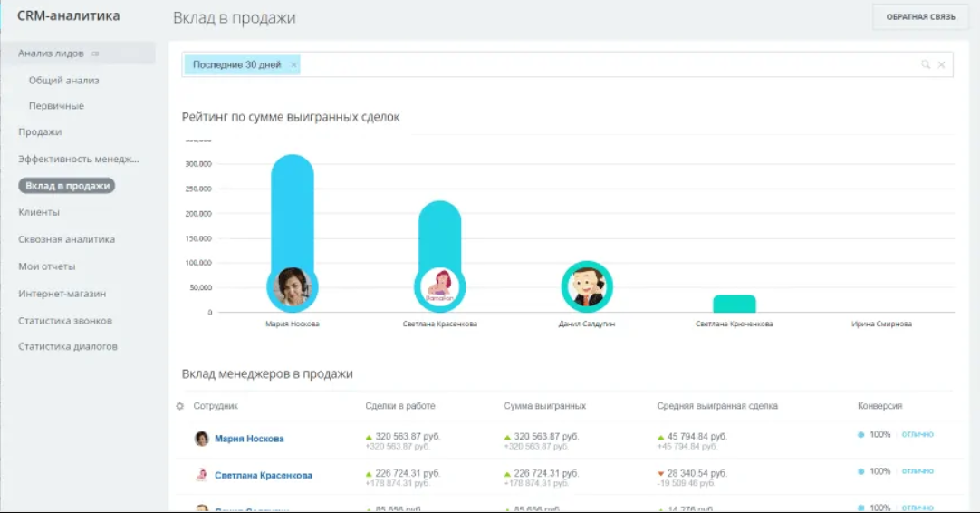Open 'Эффективность менедж...' sidebar section
The width and height of the screenshot is (980, 513).
pyautogui.click(x=79, y=160)
